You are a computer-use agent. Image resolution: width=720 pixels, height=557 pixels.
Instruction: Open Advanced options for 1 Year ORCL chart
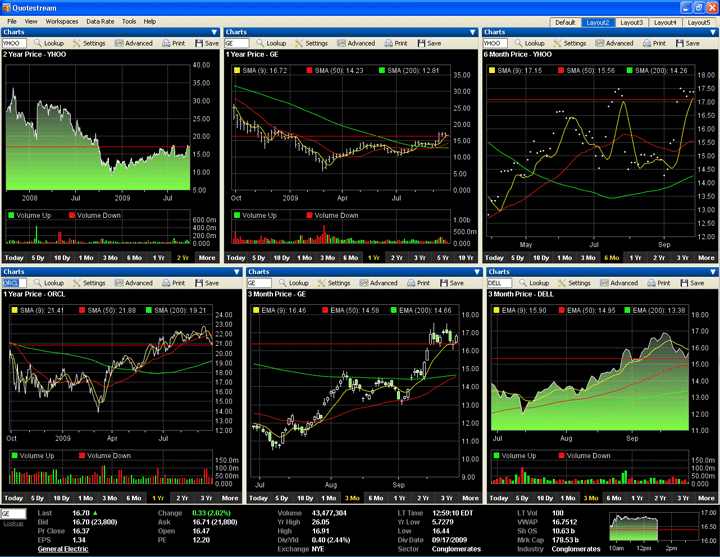tap(133, 283)
